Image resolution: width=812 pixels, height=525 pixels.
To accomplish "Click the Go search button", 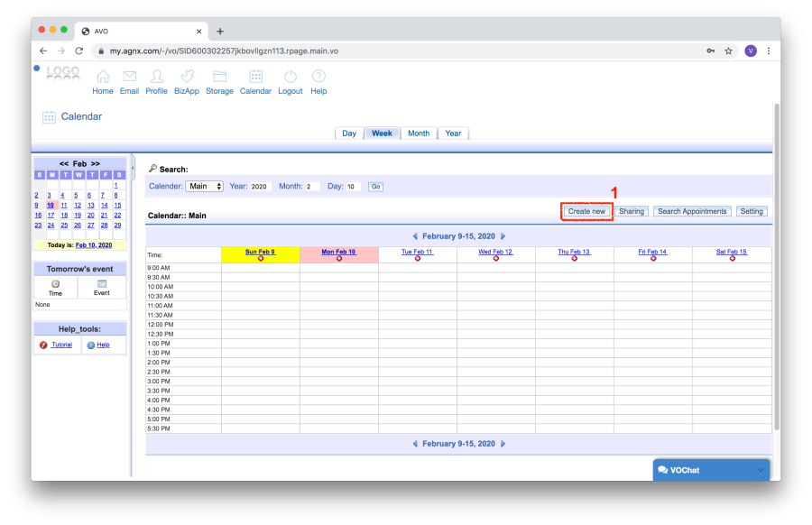I will (x=376, y=187).
